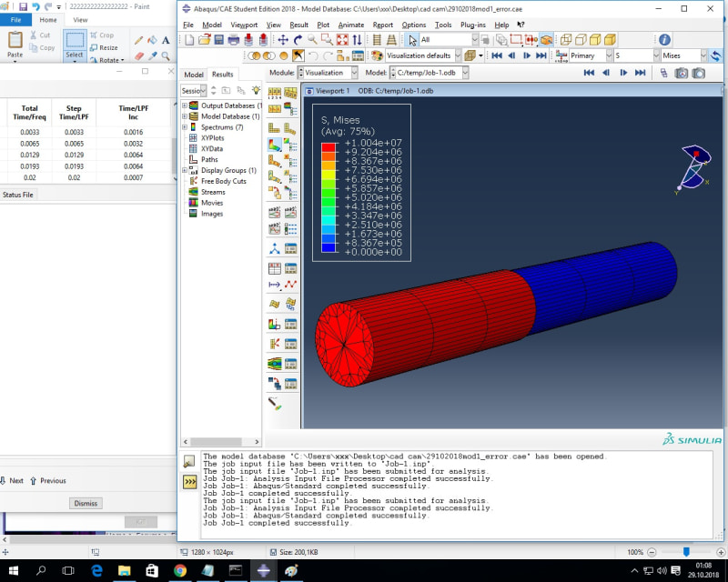Open the Result menu
Viewport: 728px width, 582px height.
pyautogui.click(x=298, y=25)
